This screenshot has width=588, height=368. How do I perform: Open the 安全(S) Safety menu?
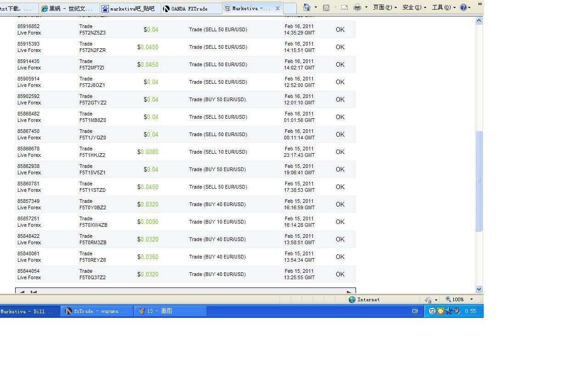[414, 7]
